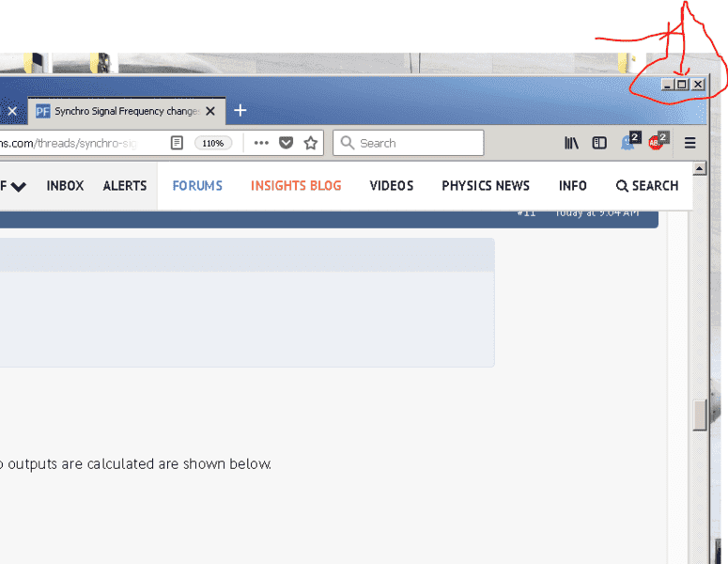Screen dimensions: 728x564
Task: Save page to Pocket
Action: coord(286,143)
